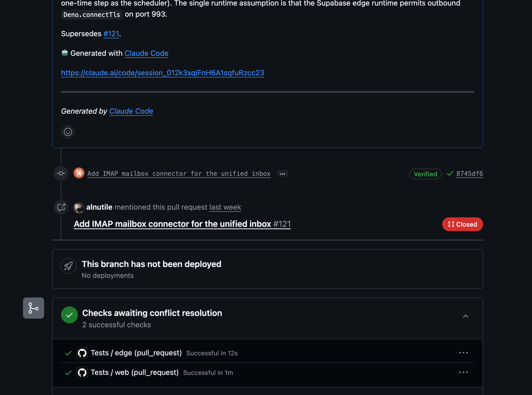Click the green commit status checkmark
This screenshot has height=395, width=532.
point(450,173)
